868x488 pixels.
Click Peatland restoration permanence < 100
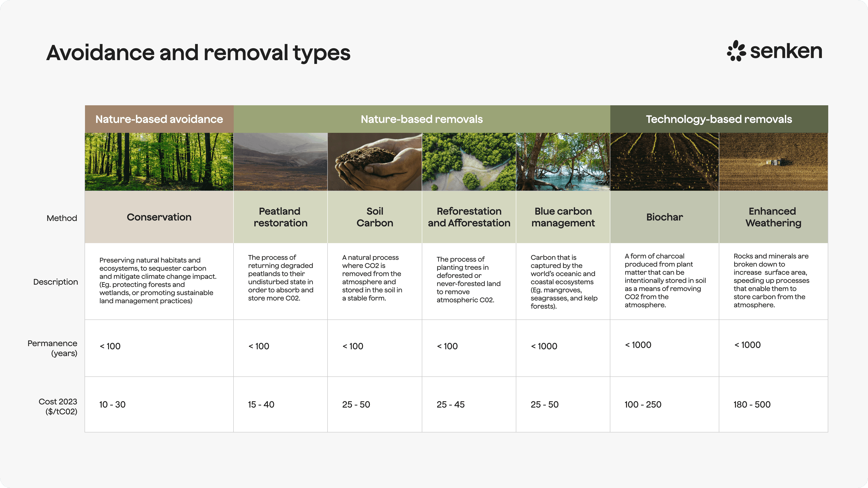[x=258, y=346]
